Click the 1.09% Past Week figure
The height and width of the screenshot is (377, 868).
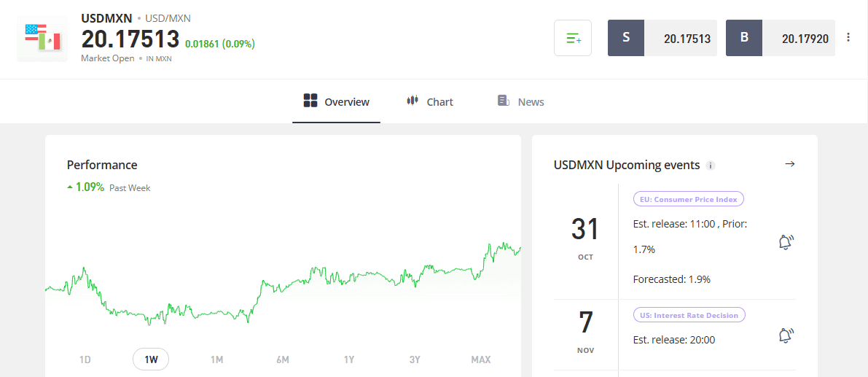click(109, 187)
